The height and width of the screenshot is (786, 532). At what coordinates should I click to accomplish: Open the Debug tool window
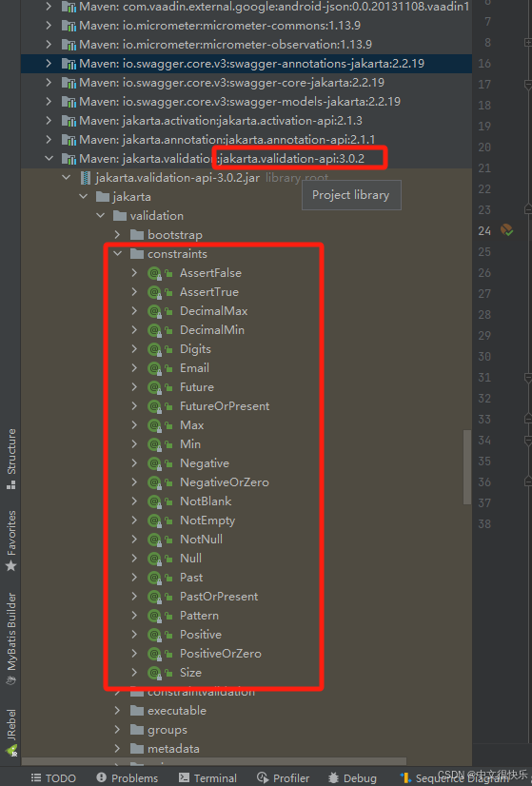tap(352, 777)
